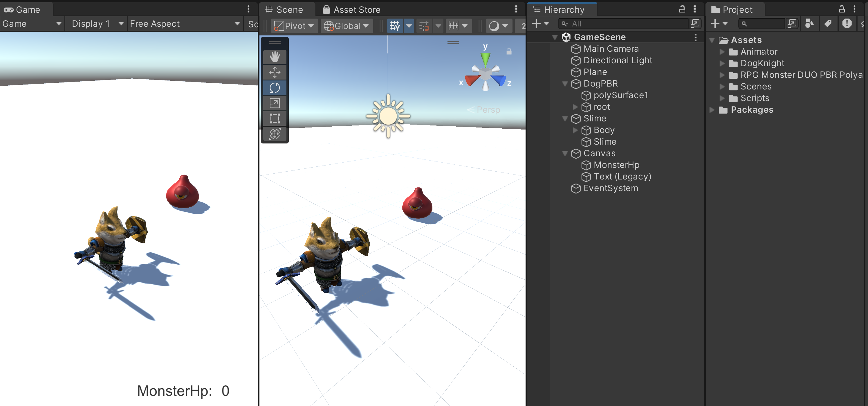This screenshot has width=868, height=406.
Task: Click the green Y axis gizmo cone
Action: (x=485, y=59)
